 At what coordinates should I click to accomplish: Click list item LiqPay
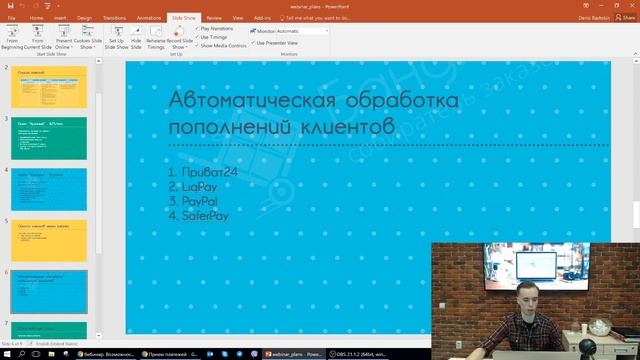pos(193,187)
